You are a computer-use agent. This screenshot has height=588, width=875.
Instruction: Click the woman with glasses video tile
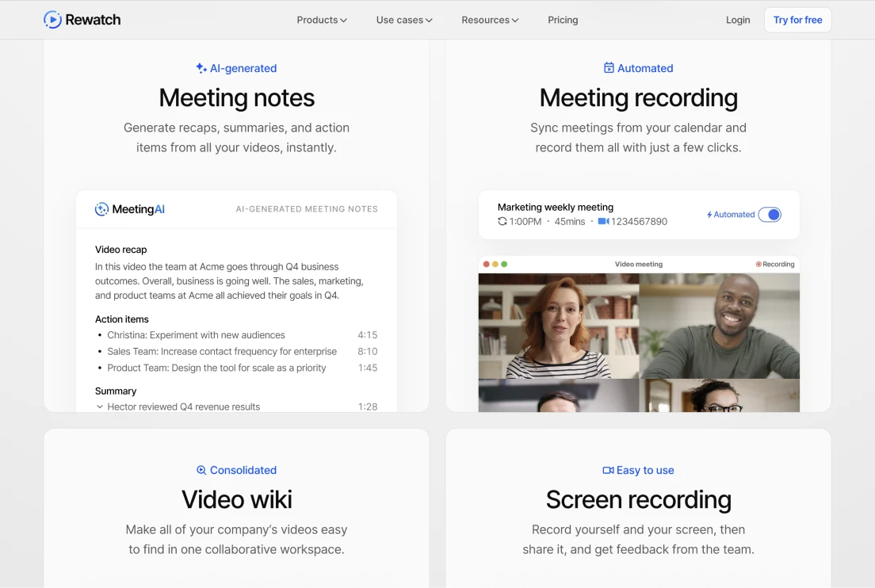[x=720, y=395]
